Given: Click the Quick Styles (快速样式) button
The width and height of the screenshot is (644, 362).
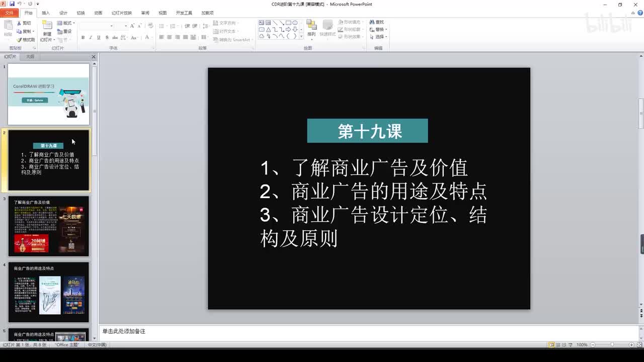Looking at the screenshot, I should tap(328, 29).
